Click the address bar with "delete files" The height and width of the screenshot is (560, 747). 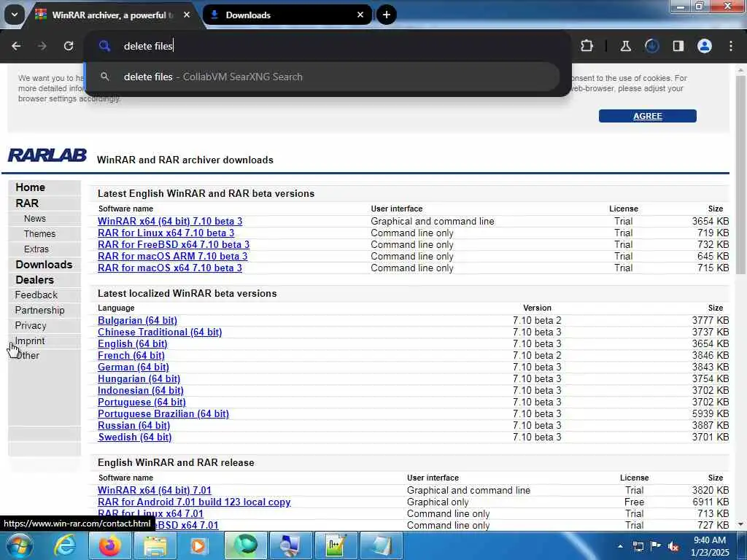329,46
